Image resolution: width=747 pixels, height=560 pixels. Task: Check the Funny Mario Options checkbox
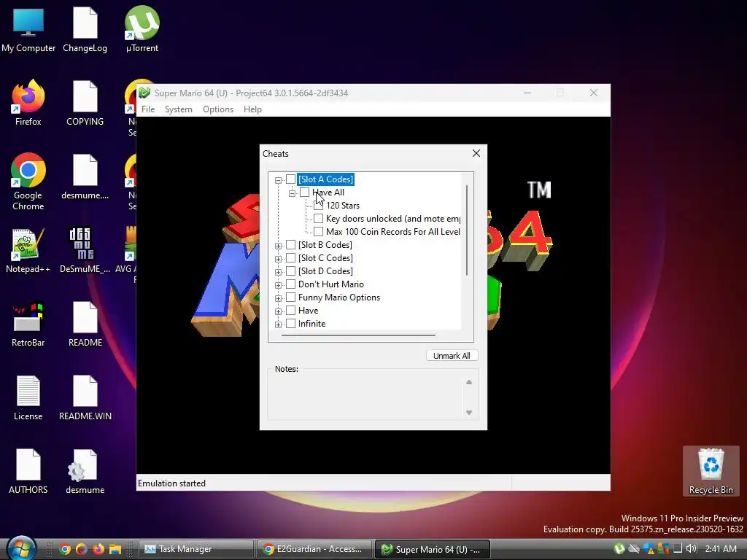[290, 297]
